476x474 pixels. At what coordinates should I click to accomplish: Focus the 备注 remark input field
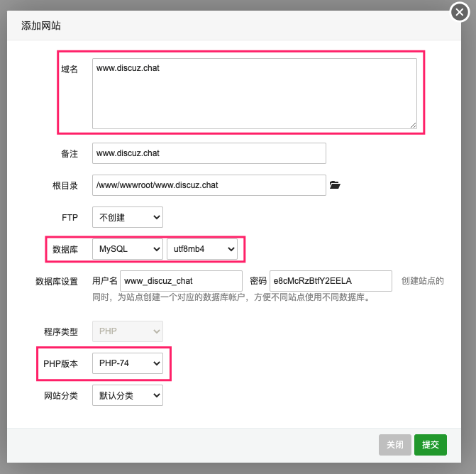[209, 153]
